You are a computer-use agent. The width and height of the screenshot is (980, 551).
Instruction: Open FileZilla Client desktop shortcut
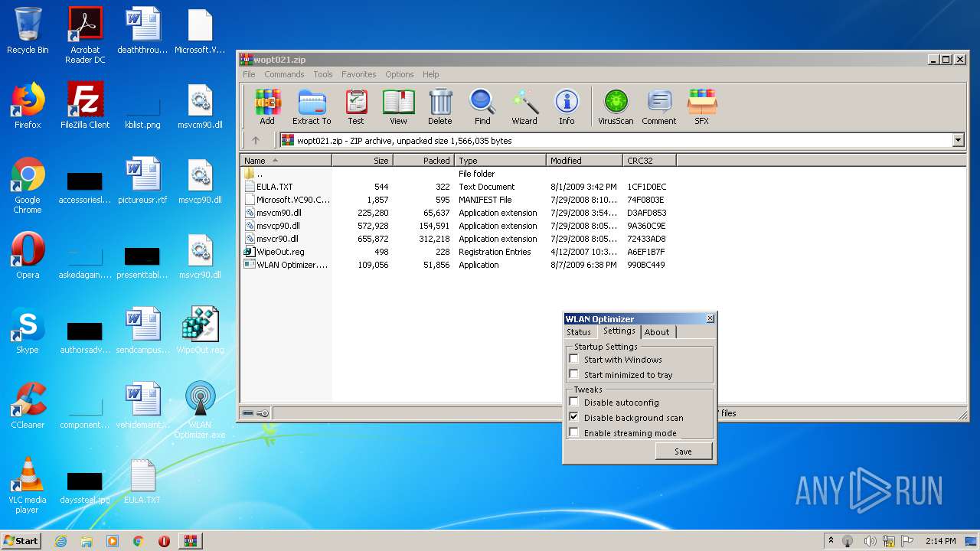(85, 106)
